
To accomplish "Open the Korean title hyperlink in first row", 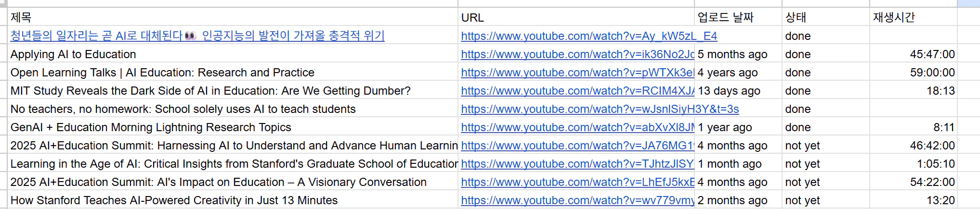I will (197, 36).
